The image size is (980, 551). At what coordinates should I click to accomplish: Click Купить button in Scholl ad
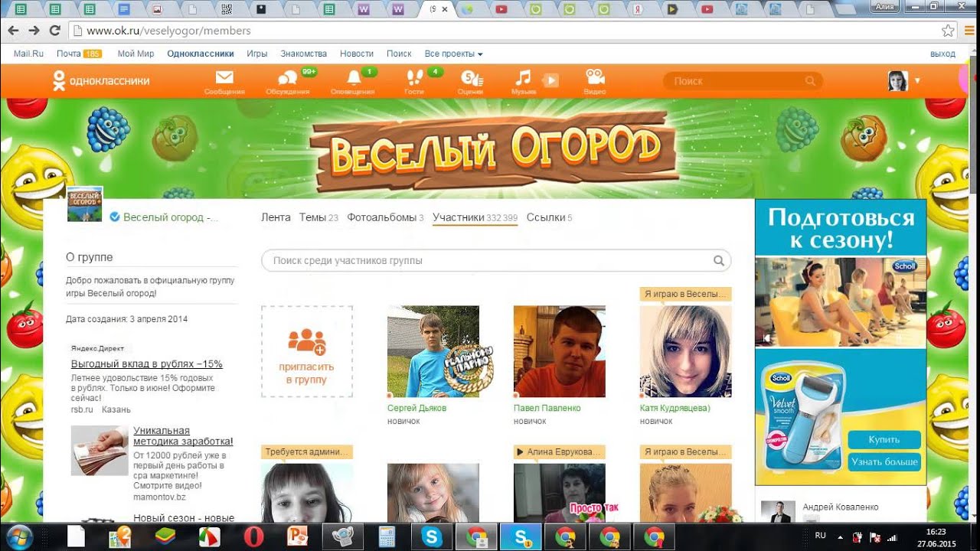[x=884, y=440]
